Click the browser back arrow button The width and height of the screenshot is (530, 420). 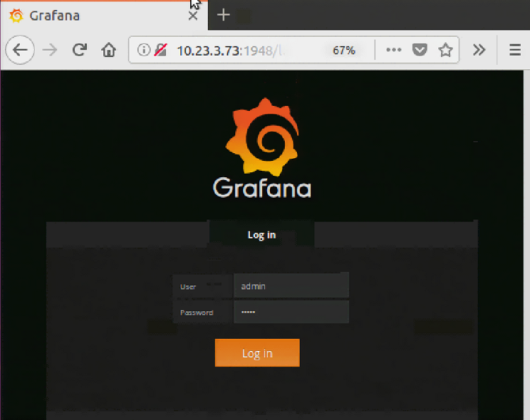[20, 50]
